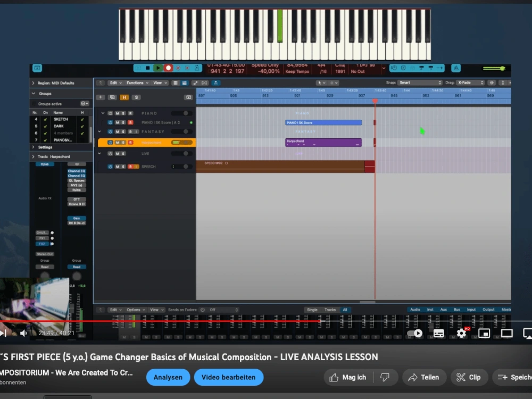Viewport: 532px width, 399px height.
Task: Open the LCD display mode dropdown arrow
Action: click(x=384, y=68)
